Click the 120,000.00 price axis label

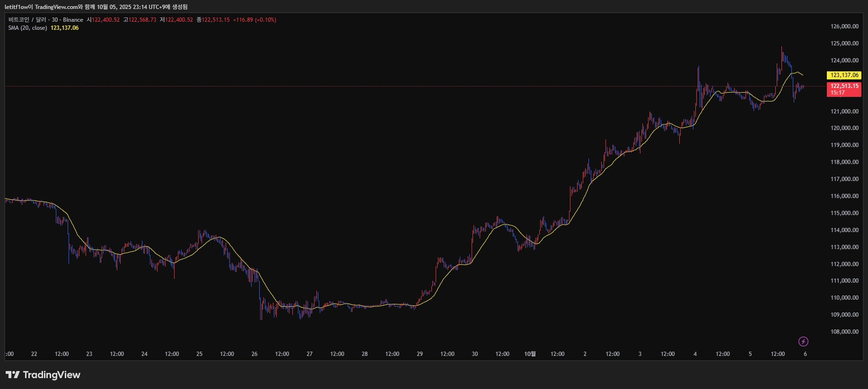pos(844,128)
